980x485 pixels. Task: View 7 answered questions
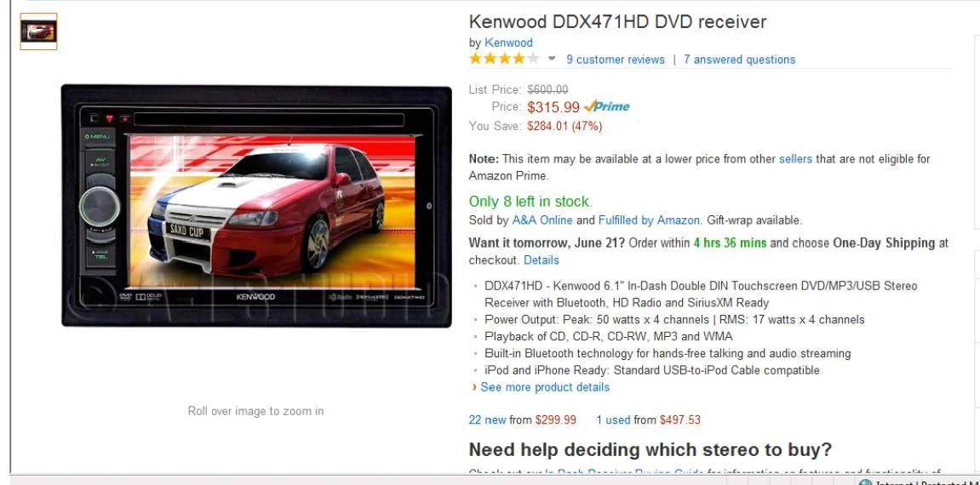tap(739, 60)
